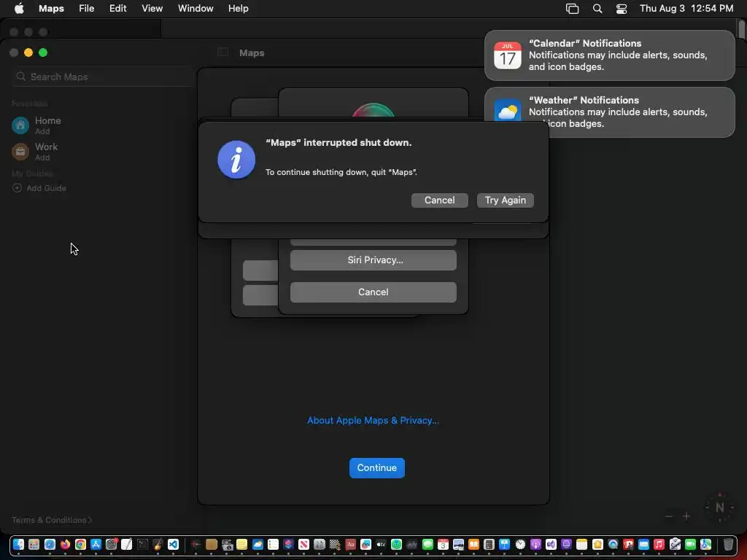Viewport: 747px width, 560px height.
Task: Click Try Again in the shutdown dialog
Action: pos(505,200)
